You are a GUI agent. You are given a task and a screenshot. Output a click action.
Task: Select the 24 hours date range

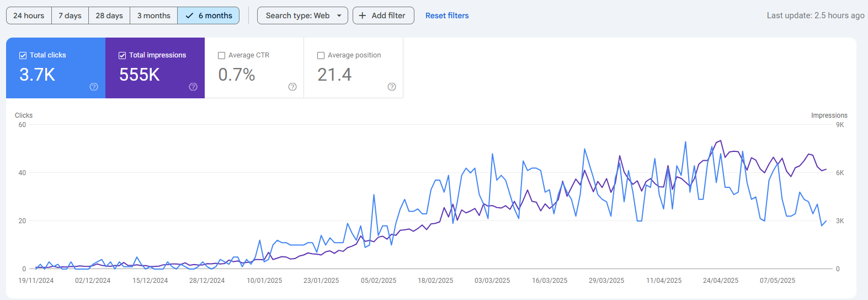pyautogui.click(x=29, y=15)
